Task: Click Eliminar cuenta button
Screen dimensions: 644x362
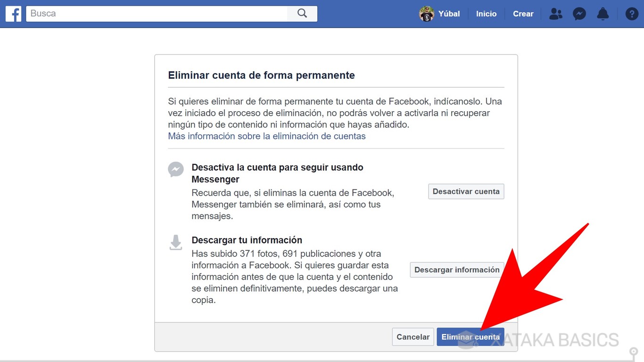Action: click(471, 337)
